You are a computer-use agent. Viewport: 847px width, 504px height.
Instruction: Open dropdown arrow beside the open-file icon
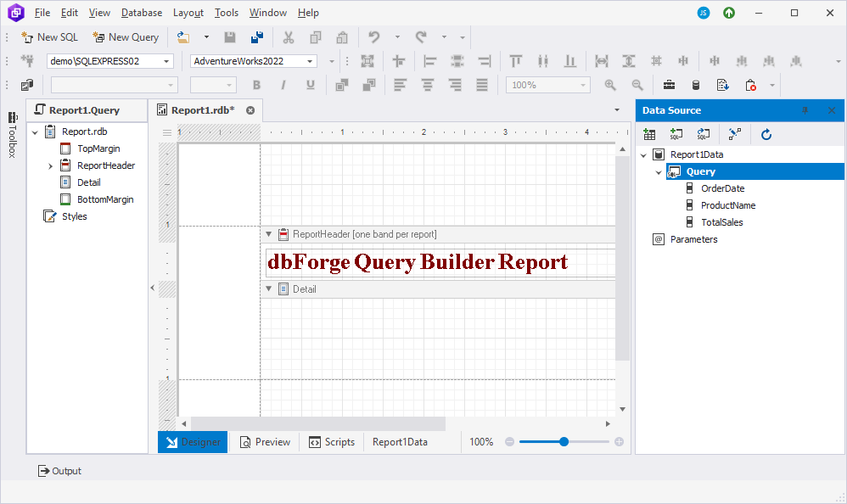206,37
